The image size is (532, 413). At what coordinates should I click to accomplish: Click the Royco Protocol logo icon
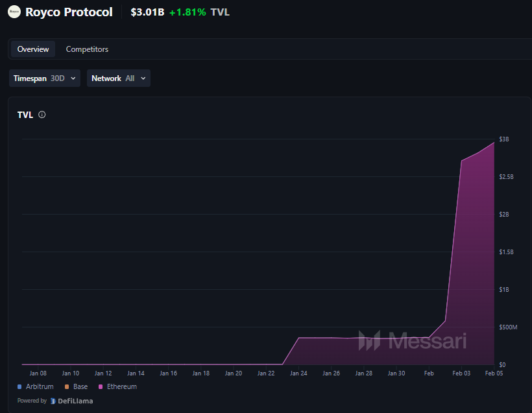[x=14, y=12]
